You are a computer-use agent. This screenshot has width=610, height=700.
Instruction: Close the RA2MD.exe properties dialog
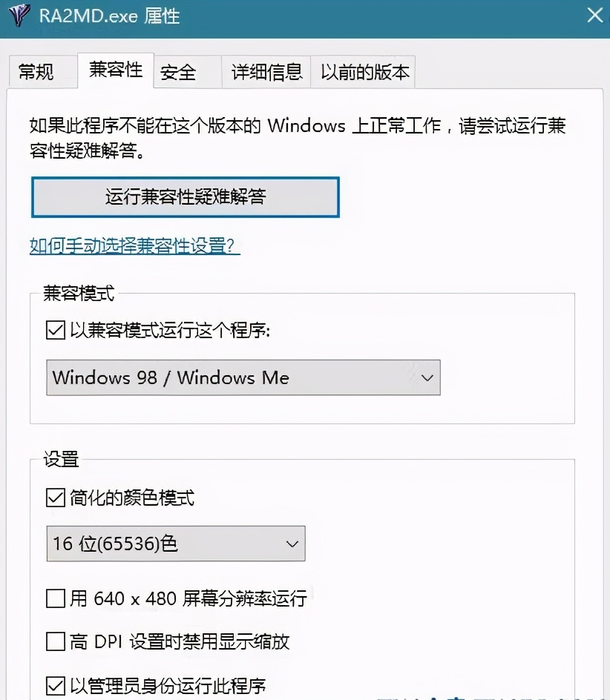click(594, 15)
